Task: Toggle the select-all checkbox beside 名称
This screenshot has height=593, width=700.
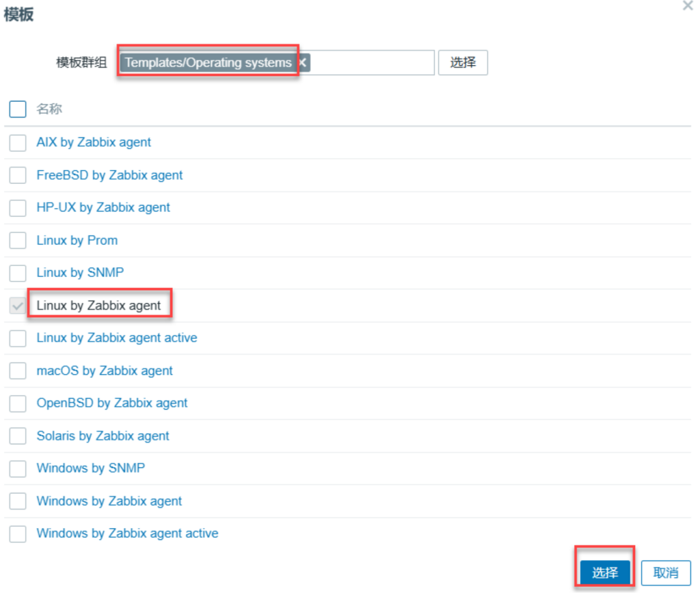Action: [x=18, y=109]
